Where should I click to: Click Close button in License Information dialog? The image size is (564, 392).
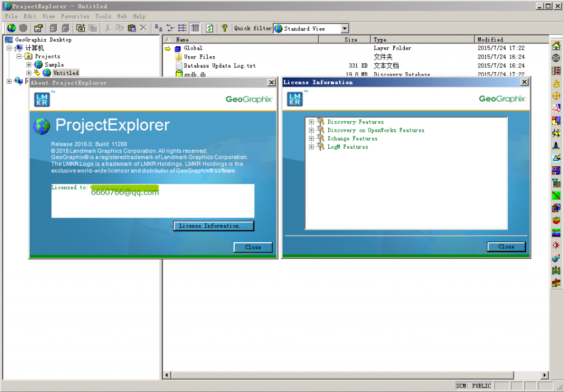(506, 247)
